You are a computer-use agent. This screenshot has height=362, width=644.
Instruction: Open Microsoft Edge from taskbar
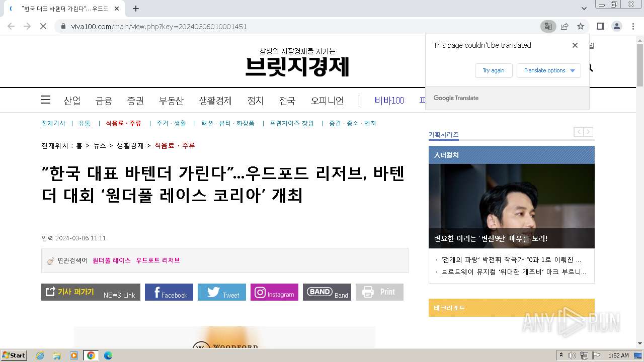[x=108, y=355]
